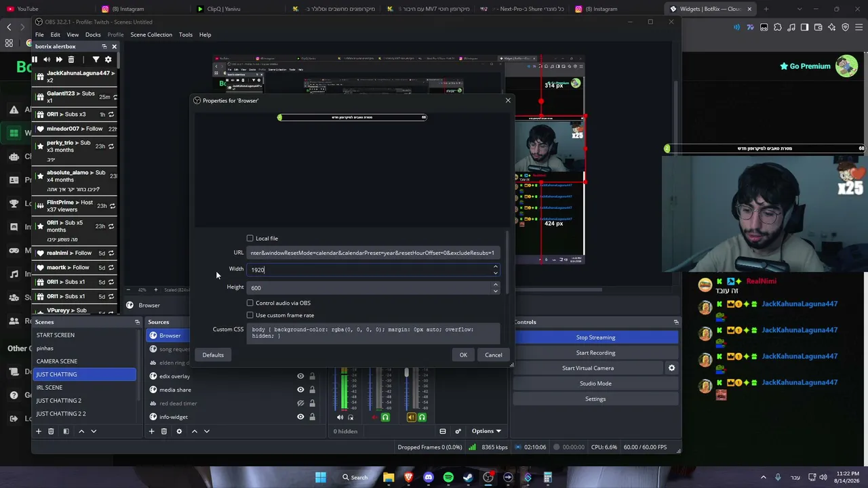Open the botrix alertbox settings gear

click(x=108, y=60)
